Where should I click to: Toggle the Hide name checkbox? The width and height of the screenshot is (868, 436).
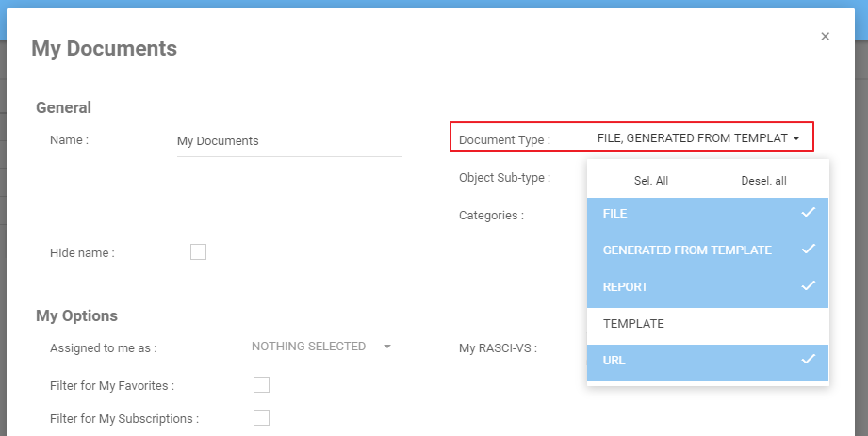[x=198, y=252]
